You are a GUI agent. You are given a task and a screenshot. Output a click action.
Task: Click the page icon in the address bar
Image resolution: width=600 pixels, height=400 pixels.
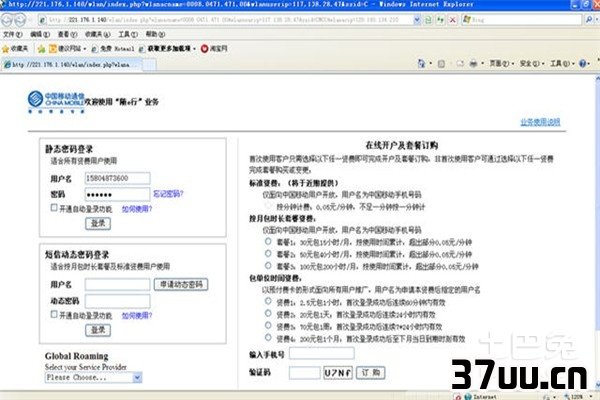(x=42, y=20)
